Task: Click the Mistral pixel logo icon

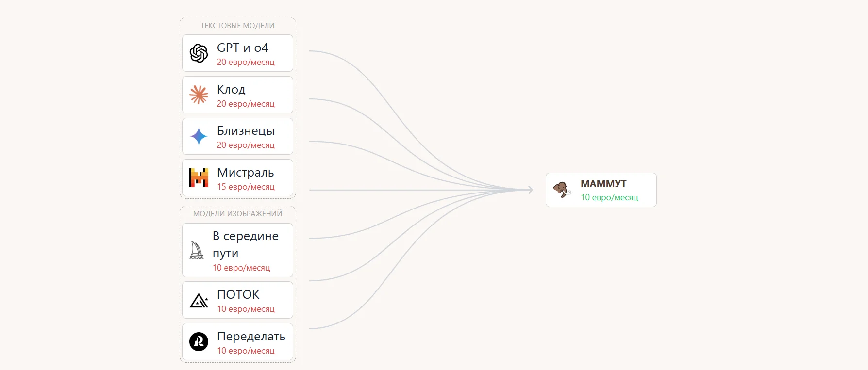Action: pos(199,178)
